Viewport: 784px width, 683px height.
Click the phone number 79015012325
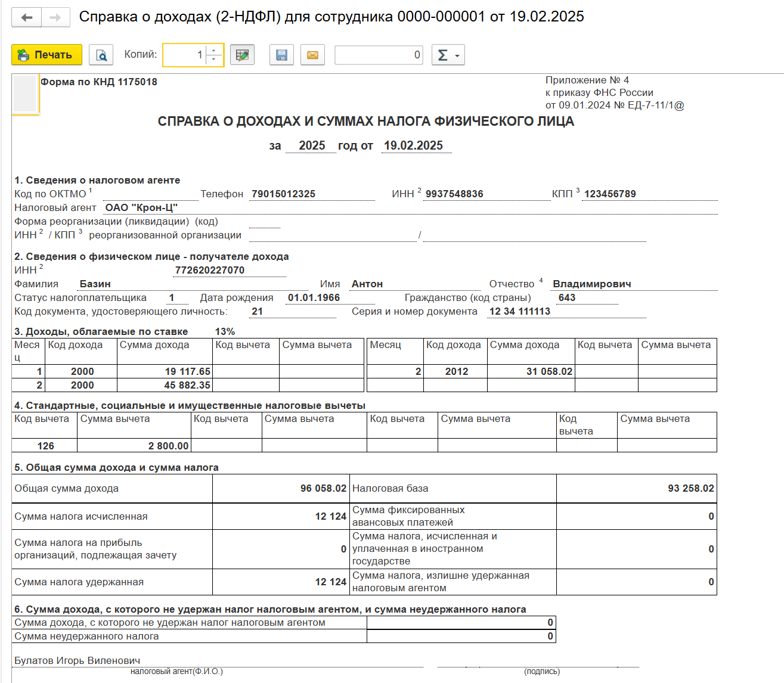[x=283, y=194]
